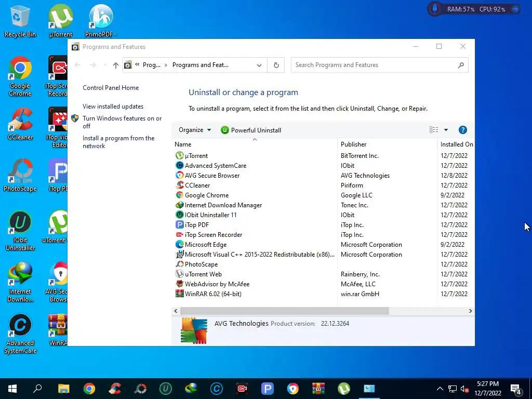Select IObit Uninstaller 11 list icon

point(179,215)
